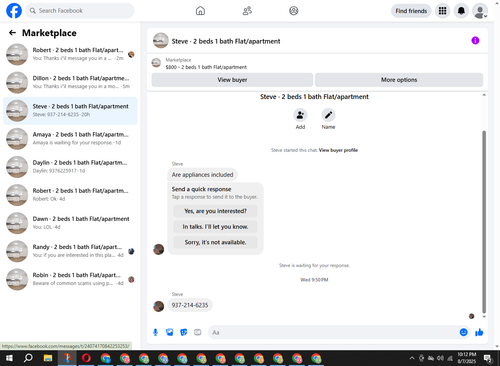Open the Daylin apartment conversation

pyautogui.click(x=70, y=167)
